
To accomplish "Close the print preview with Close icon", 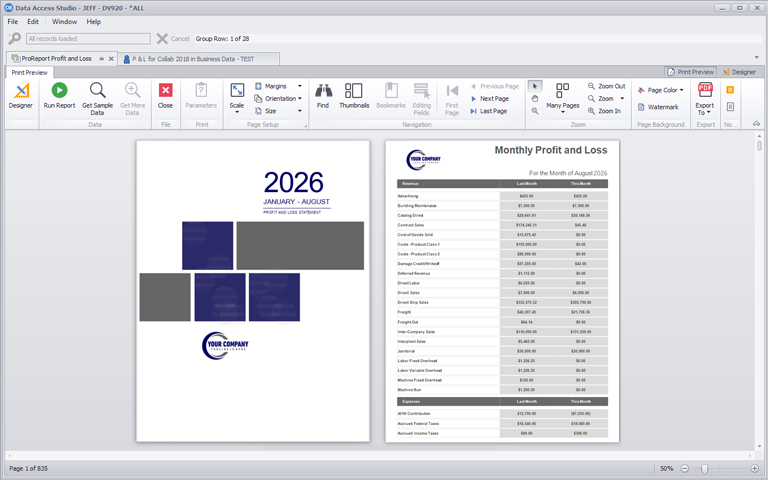I will (165, 91).
